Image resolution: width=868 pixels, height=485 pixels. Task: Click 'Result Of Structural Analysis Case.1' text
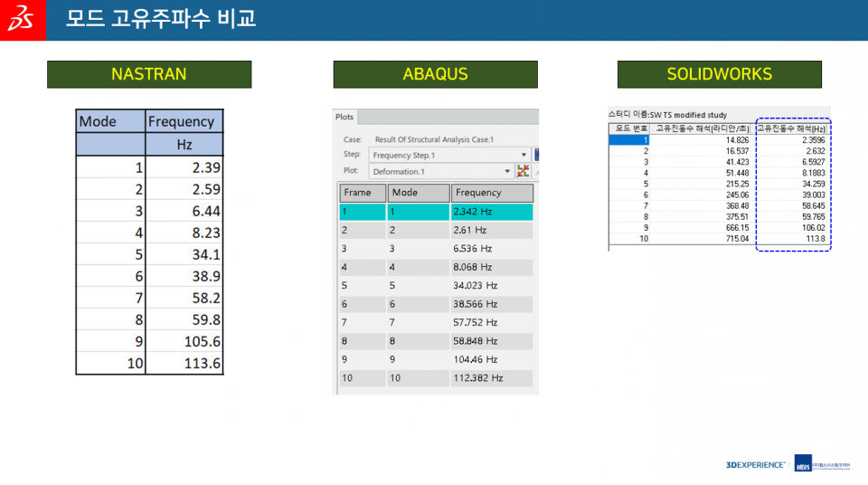click(434, 139)
